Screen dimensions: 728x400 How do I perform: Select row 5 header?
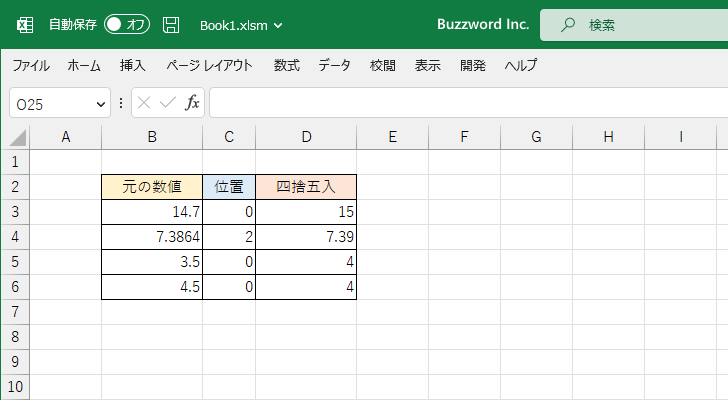point(15,262)
